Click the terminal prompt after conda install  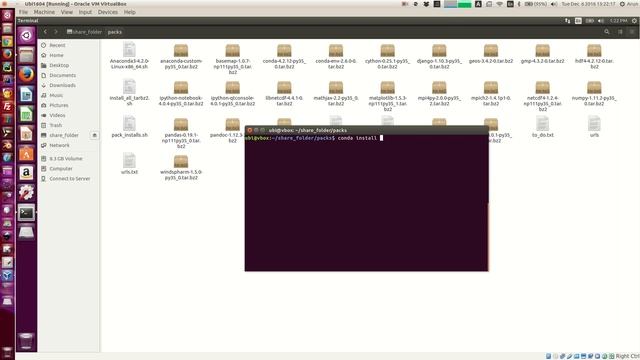pos(382,138)
